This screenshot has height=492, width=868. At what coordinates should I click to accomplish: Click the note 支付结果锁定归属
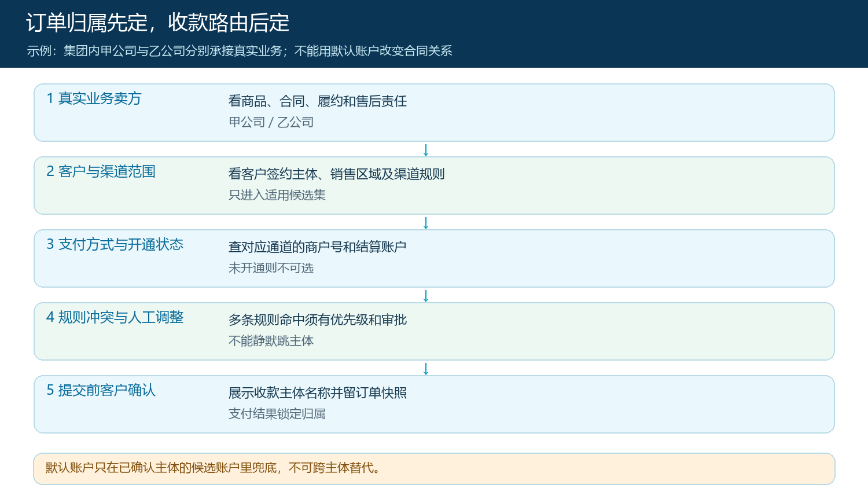click(x=277, y=414)
